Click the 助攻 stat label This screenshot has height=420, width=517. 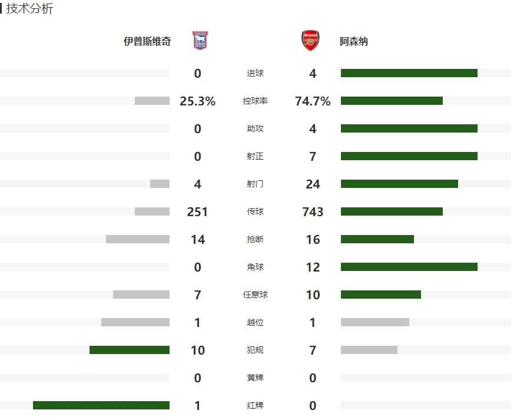pos(255,128)
